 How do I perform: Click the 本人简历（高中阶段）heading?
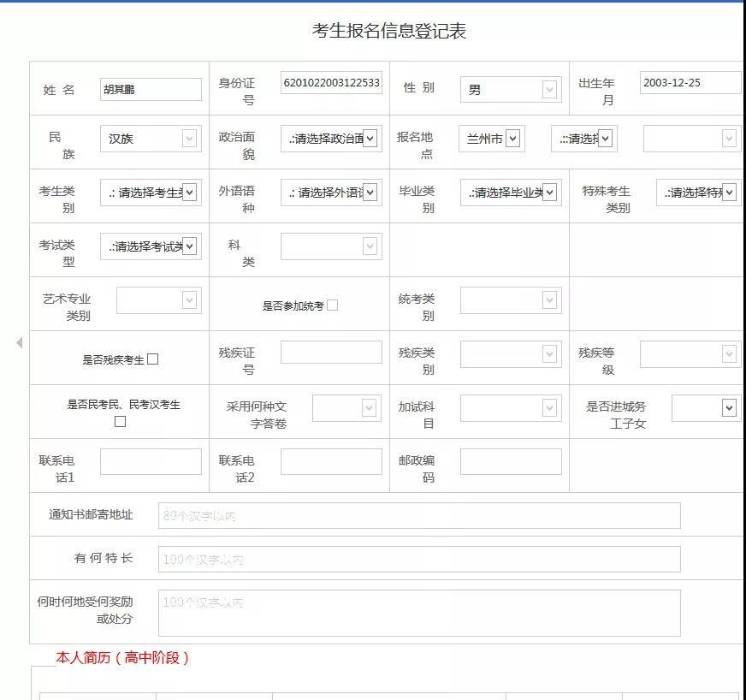click(x=122, y=658)
